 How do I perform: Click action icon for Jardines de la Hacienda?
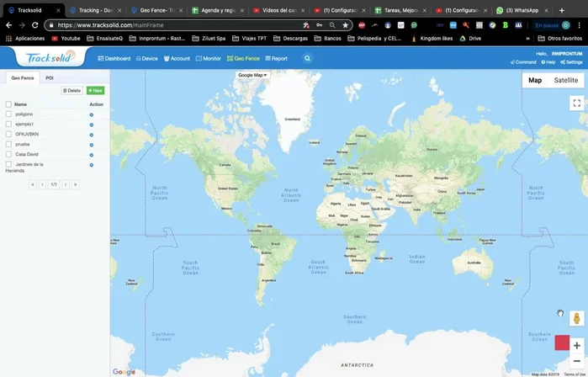(92, 165)
